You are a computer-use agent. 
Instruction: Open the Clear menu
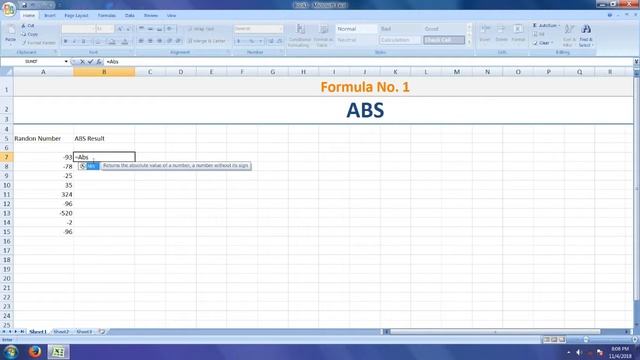pyautogui.click(x=543, y=43)
